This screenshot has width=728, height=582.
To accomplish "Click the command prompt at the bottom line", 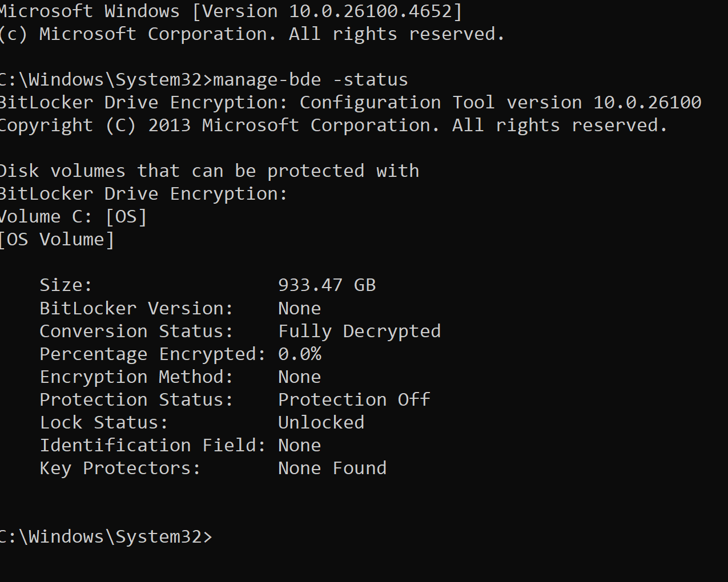I will 106,537.
